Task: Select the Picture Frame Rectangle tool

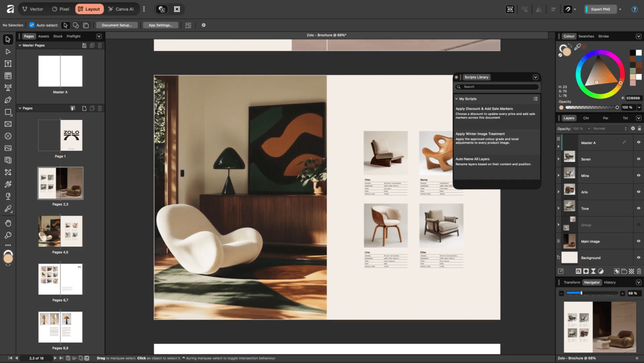Action: pos(8,124)
